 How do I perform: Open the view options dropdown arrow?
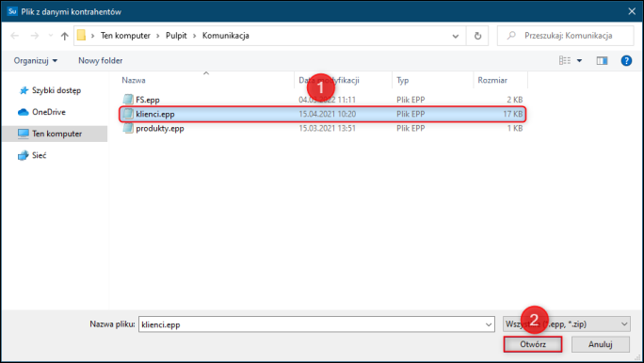579,61
